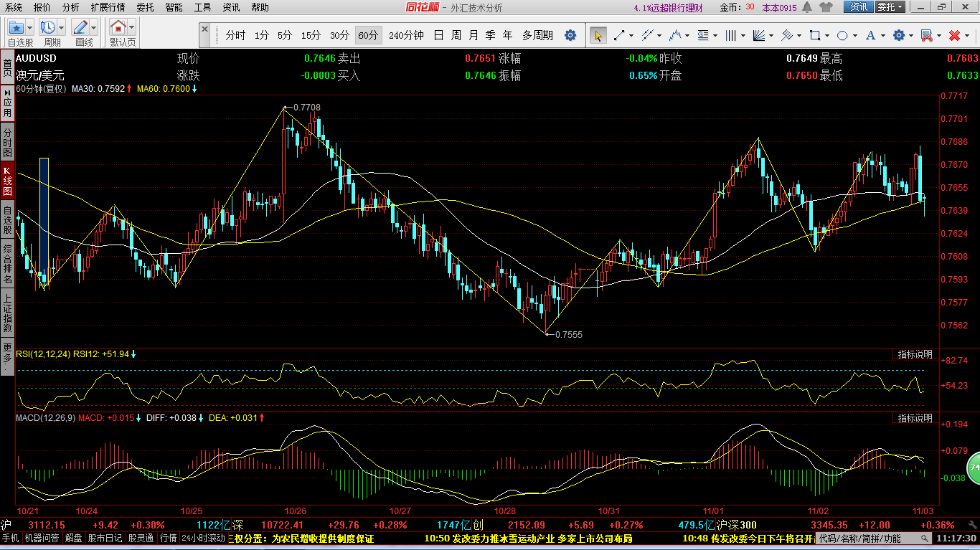
Task: Click 指标说明 on the MACD panel
Action: (x=915, y=417)
